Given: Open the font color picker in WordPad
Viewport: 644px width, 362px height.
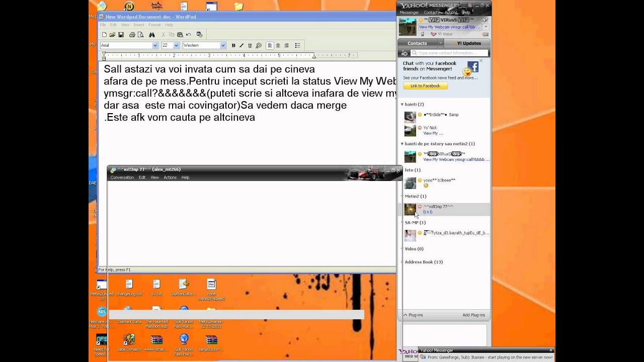Looking at the screenshot, I should click(259, 45).
